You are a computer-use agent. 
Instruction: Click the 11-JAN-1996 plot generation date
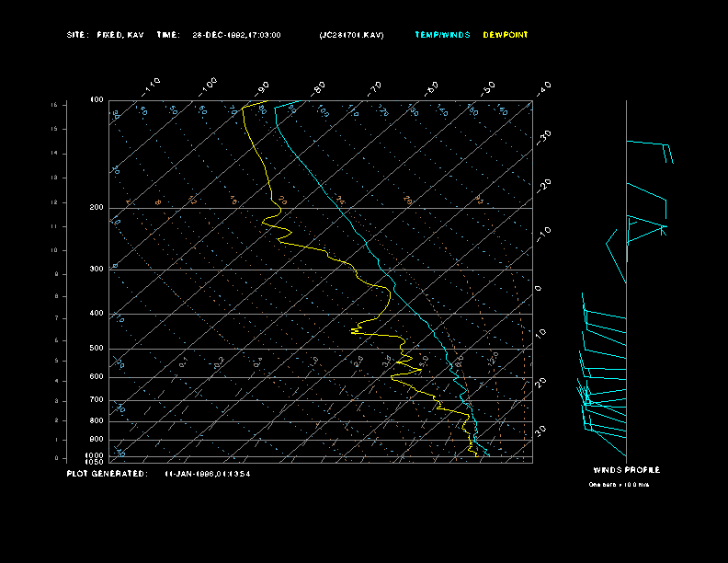207,474
